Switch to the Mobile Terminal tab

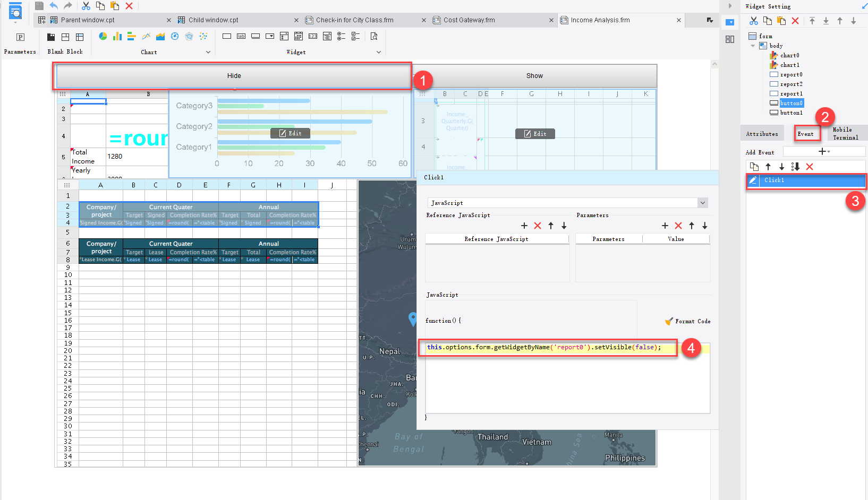tap(847, 133)
